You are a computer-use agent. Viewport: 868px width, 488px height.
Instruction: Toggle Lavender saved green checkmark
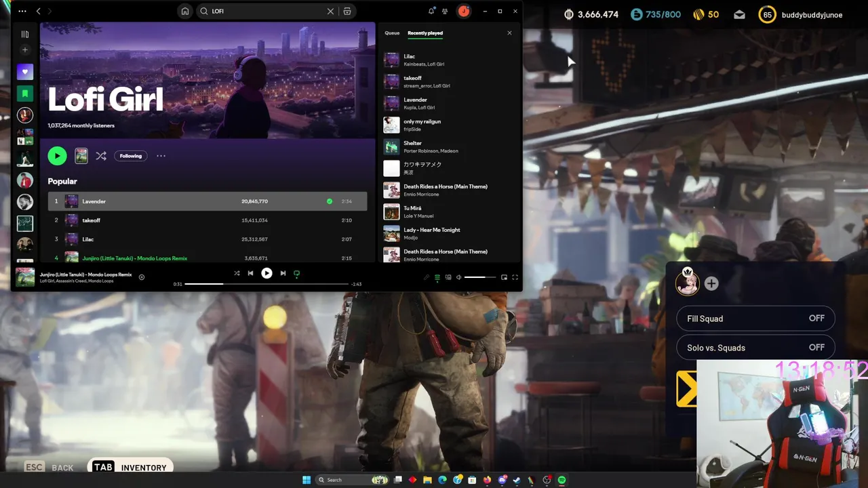tap(330, 201)
